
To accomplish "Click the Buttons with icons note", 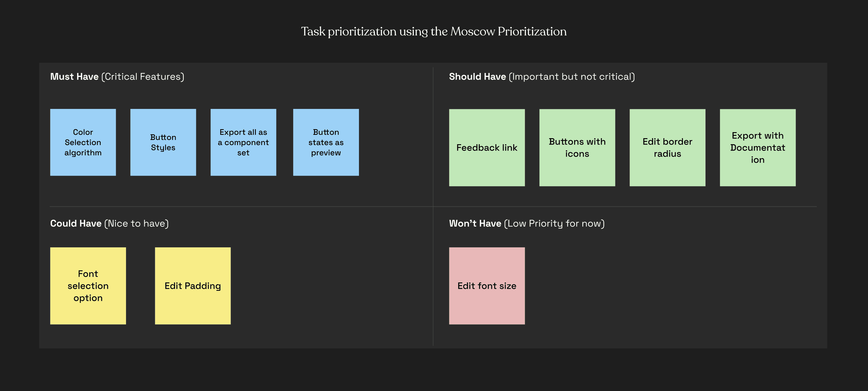I will tap(577, 148).
